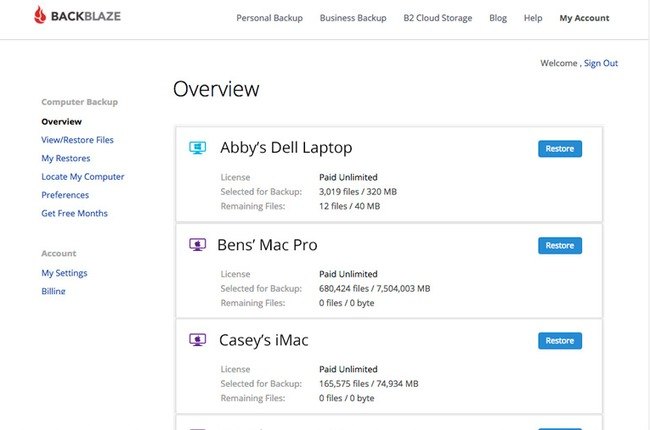Open the Blog link
Viewport: 650px width, 430px height.
click(x=498, y=18)
